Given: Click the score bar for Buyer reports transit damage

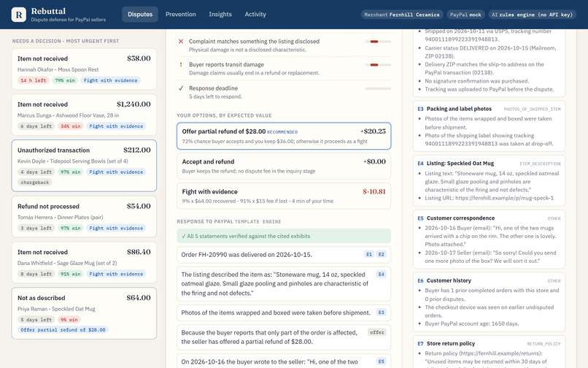Looking at the screenshot, I should [x=378, y=65].
